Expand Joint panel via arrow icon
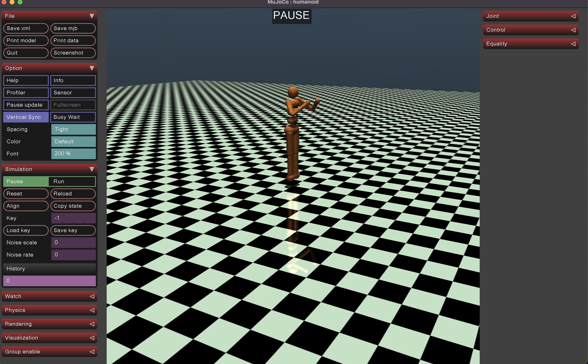The image size is (588, 364). 573,16
